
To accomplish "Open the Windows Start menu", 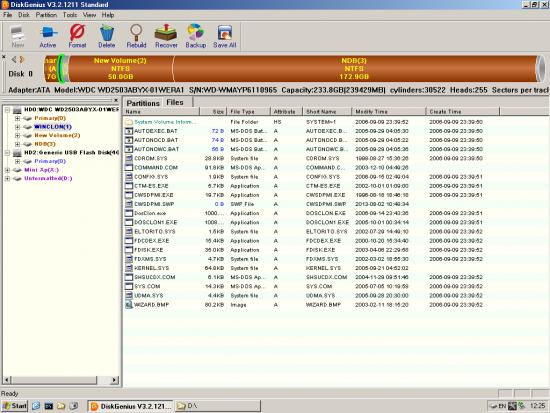I will [x=14, y=406].
